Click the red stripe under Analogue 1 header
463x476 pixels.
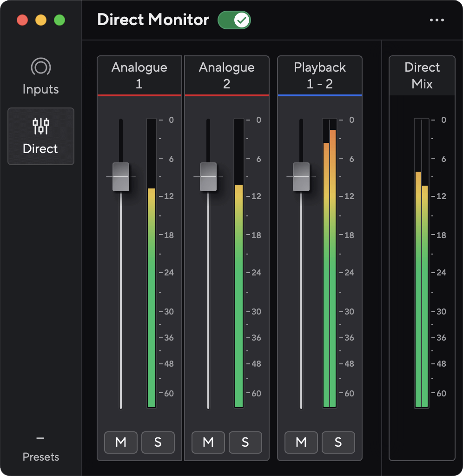[x=139, y=95]
